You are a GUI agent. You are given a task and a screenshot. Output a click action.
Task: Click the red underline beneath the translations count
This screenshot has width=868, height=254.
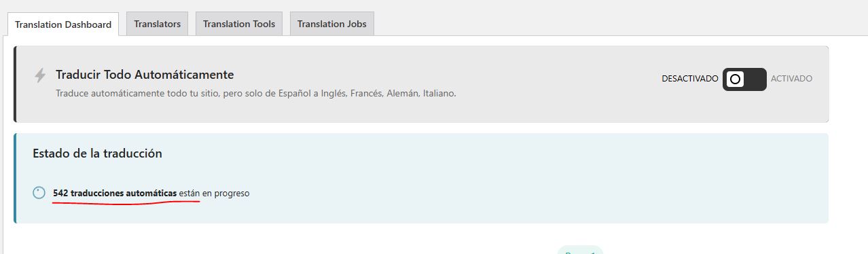point(126,202)
